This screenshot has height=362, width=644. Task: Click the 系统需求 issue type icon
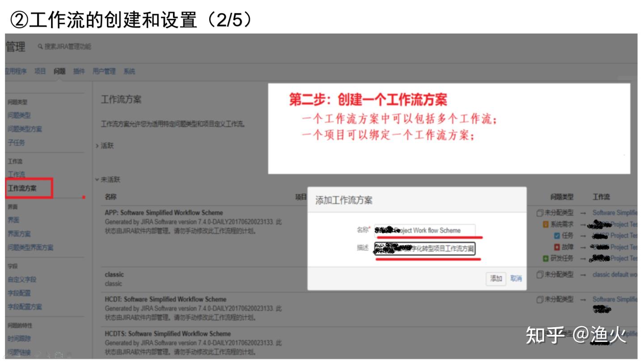[546, 224]
